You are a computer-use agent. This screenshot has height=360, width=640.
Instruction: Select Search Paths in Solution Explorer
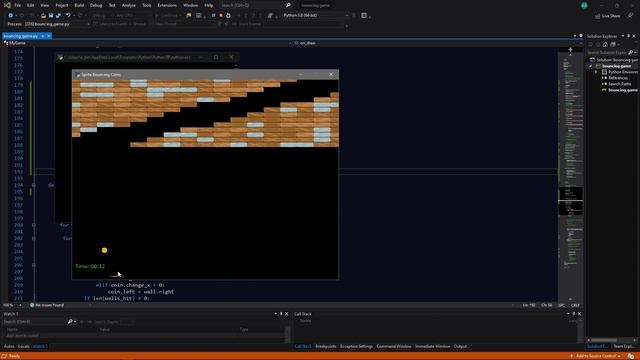[619, 84]
